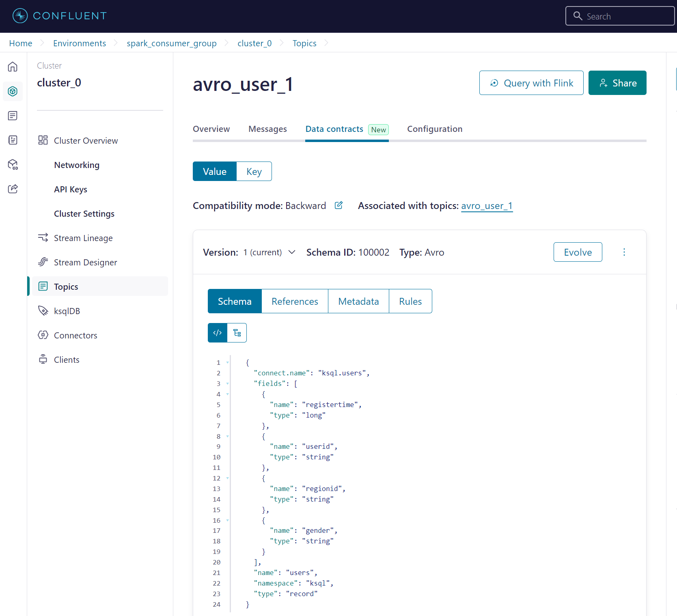
Task: Focus the Search input field
Action: pyautogui.click(x=620, y=16)
